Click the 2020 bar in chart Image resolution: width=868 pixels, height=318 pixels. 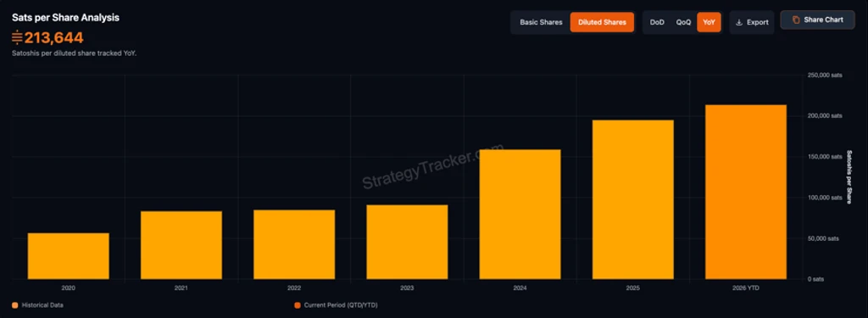click(69, 256)
